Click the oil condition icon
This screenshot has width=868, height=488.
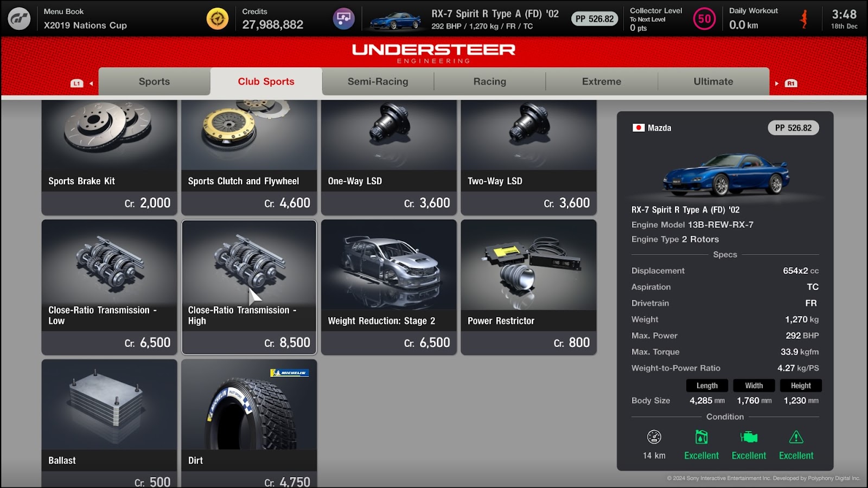(x=701, y=437)
